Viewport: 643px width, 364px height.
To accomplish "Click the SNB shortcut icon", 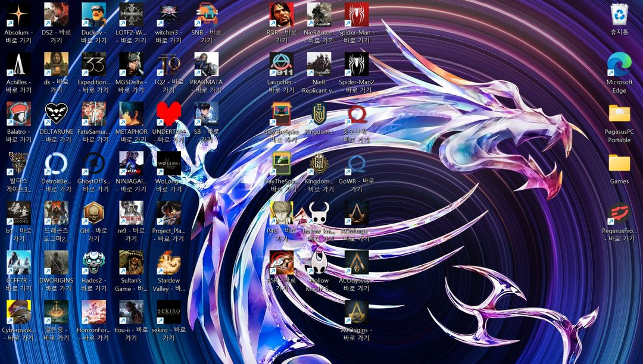I will (x=206, y=15).
